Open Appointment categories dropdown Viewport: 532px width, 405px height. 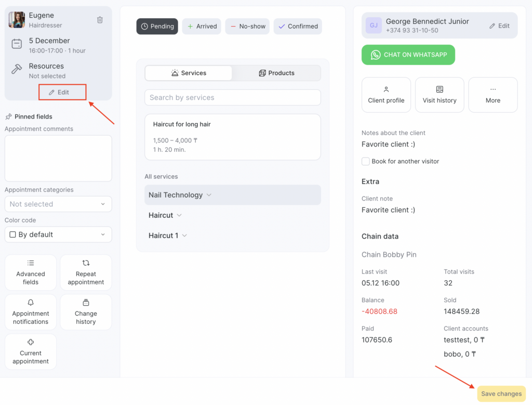[58, 204]
